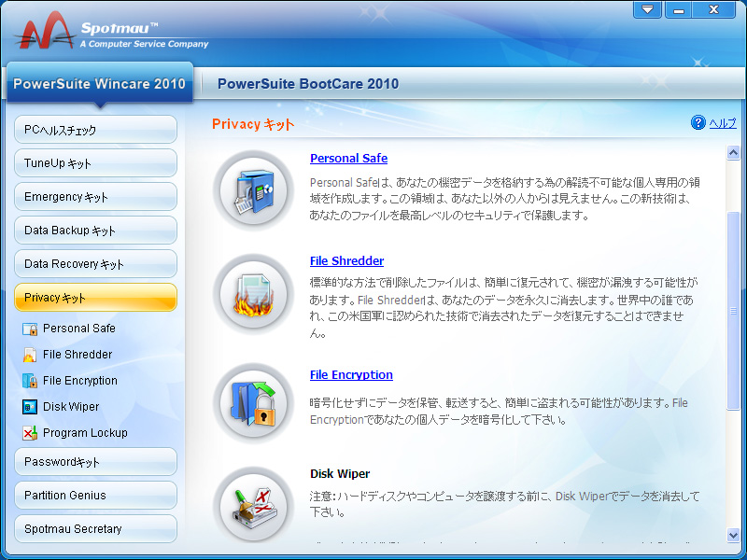This screenshot has width=747, height=560.
Task: Select File Encryption in sidebar list
Action: tap(80, 381)
